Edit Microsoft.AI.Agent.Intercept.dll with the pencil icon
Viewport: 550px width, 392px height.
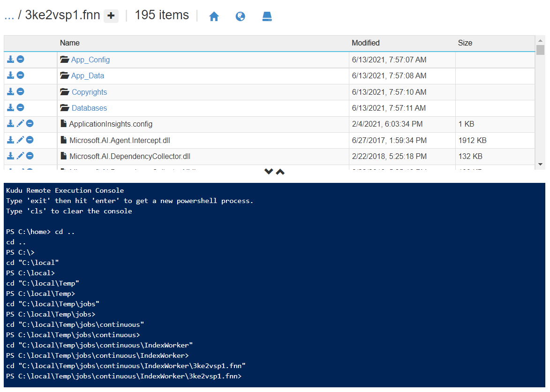pyautogui.click(x=20, y=139)
